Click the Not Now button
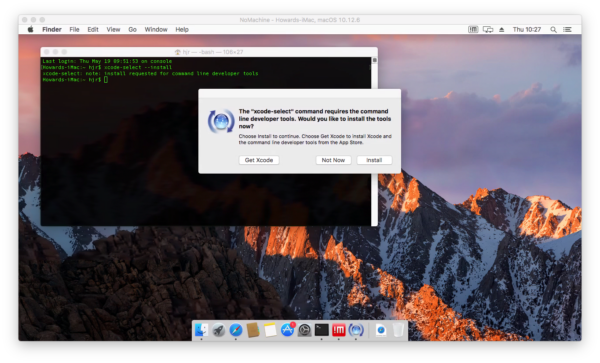This screenshot has height=363, width=600. point(333,160)
